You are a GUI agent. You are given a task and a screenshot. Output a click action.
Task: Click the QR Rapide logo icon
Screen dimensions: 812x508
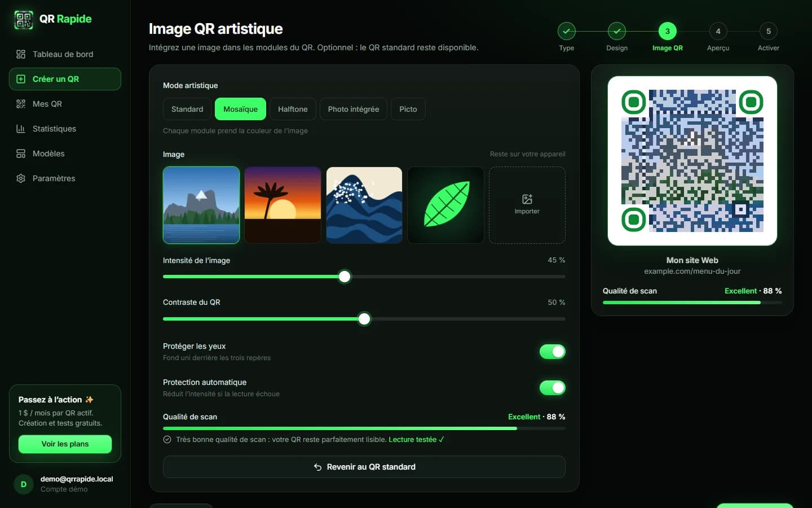23,20
